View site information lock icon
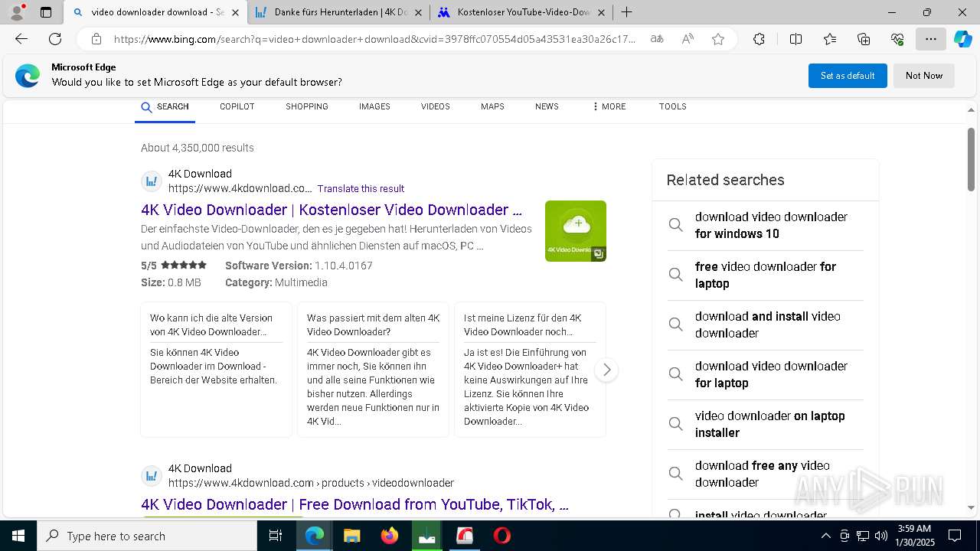 coord(96,39)
